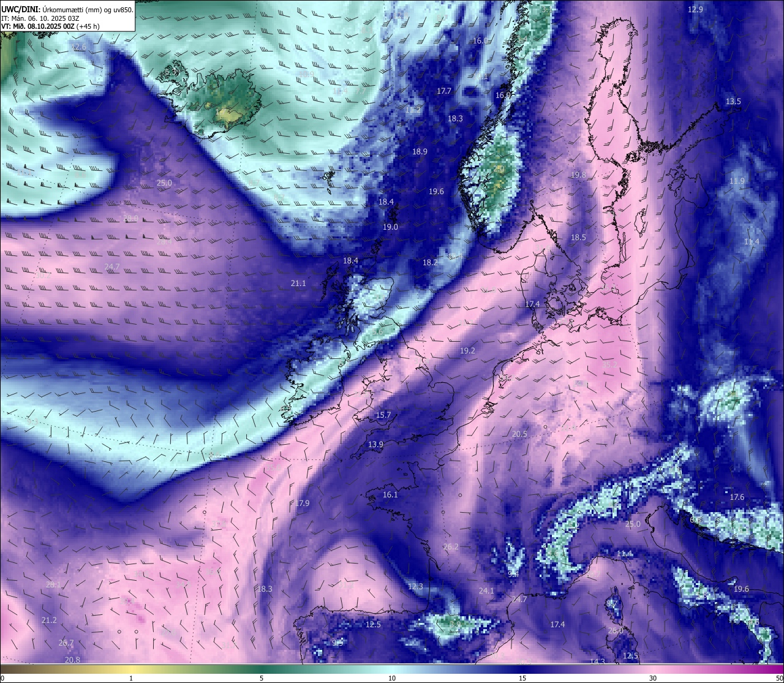Click the 13.5 value label
Screen dimensions: 784x683
733,101
